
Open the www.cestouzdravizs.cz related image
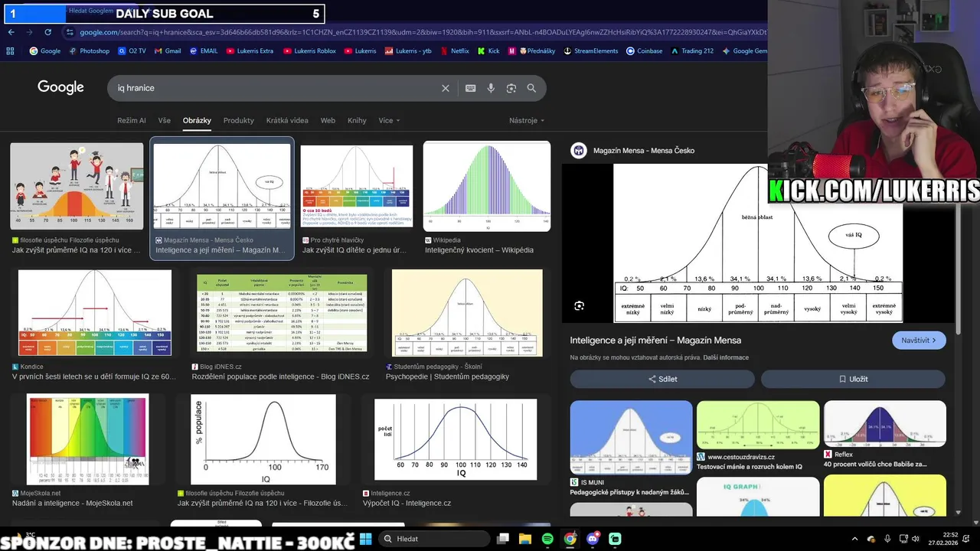coord(758,425)
